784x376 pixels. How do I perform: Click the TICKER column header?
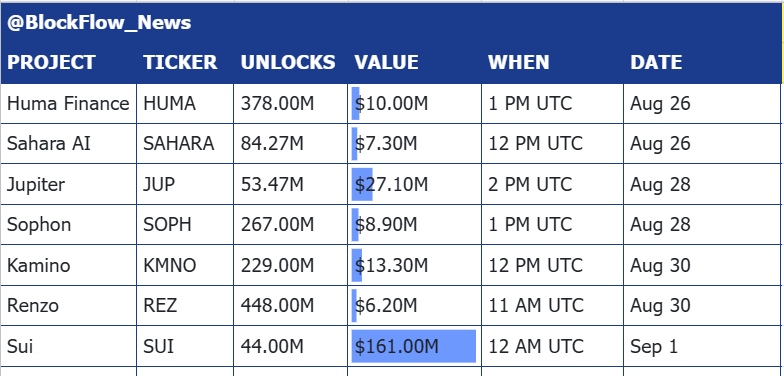click(185, 62)
